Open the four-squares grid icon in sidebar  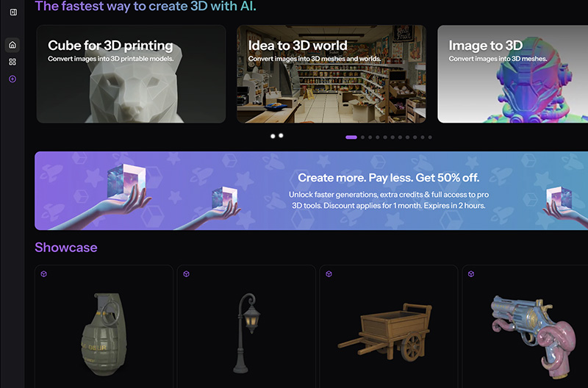click(12, 62)
